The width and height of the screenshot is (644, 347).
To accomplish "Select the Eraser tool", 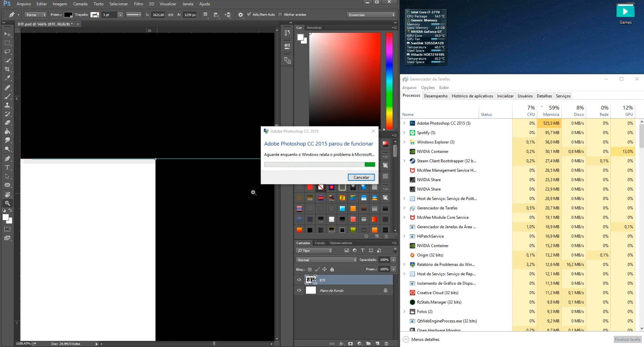I will pos(7,123).
